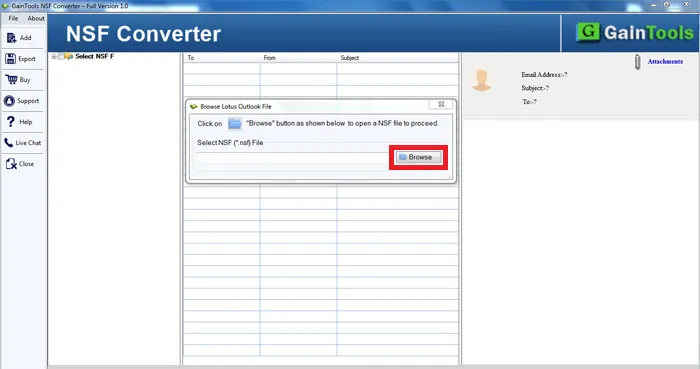
Task: Click the GainTools logo
Action: (634, 33)
